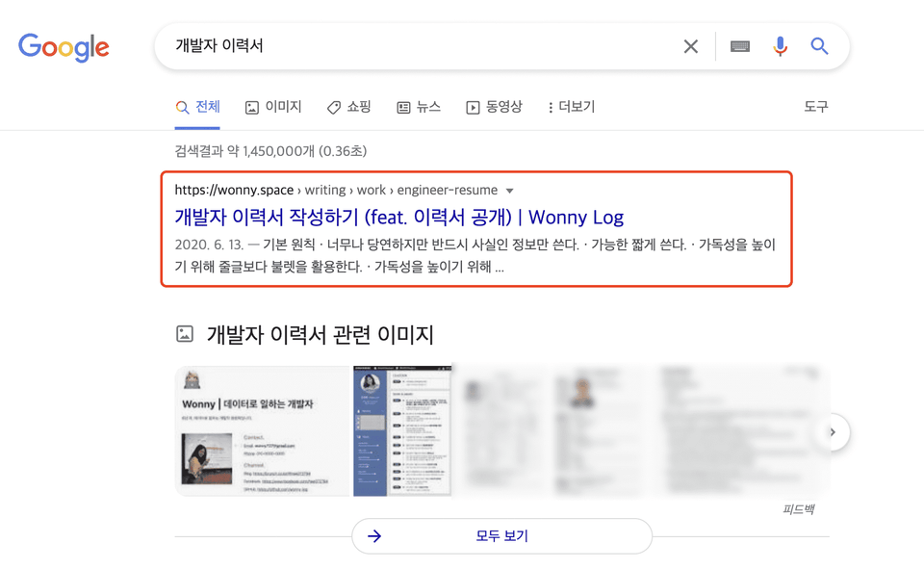The height and width of the screenshot is (569, 924).
Task: Click the 모두 보기 button
Action: [502, 536]
